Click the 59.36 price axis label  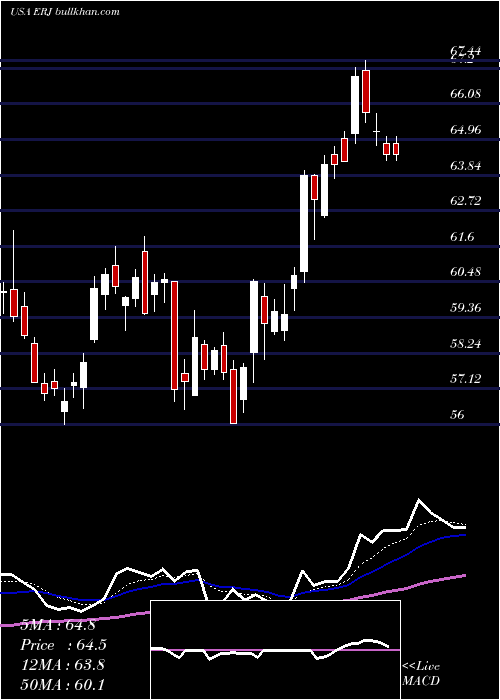coord(466,308)
